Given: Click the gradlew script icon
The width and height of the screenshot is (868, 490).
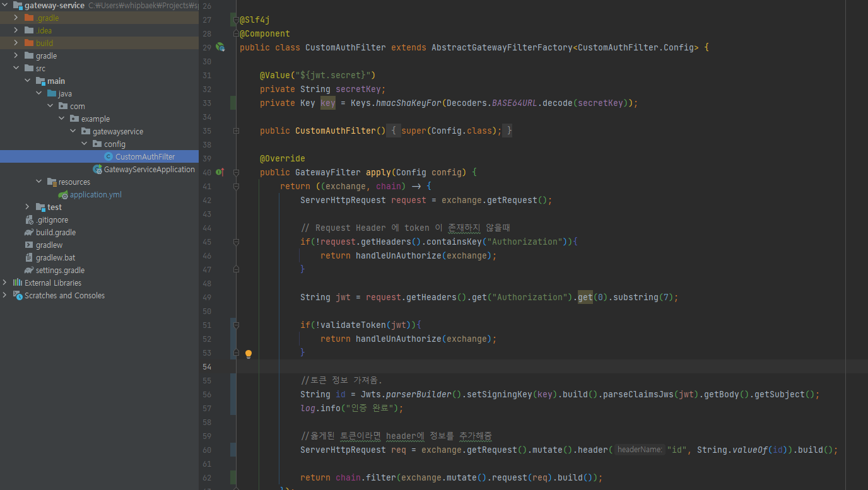Looking at the screenshot, I should pyautogui.click(x=29, y=245).
